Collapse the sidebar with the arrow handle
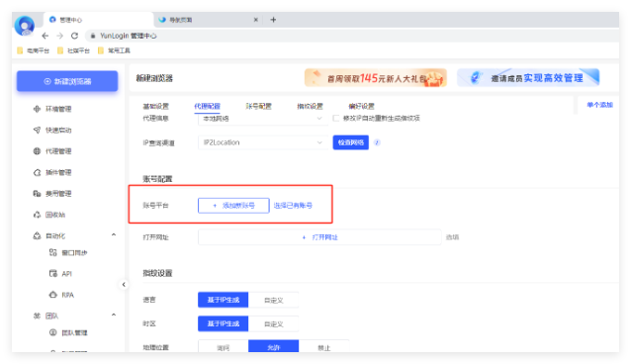Screen dimensions: 631x364 coord(124,284)
